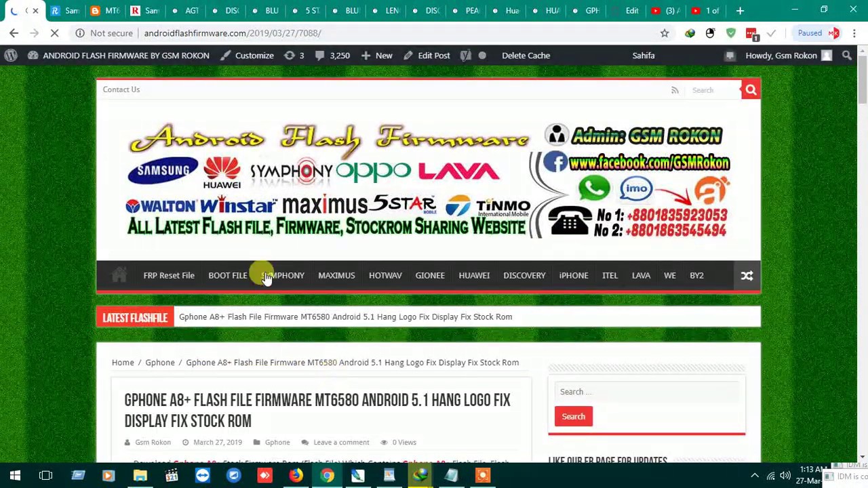Screen dimensions: 868x488
Task: Open BOOT FILE menu item
Action: pos(227,275)
